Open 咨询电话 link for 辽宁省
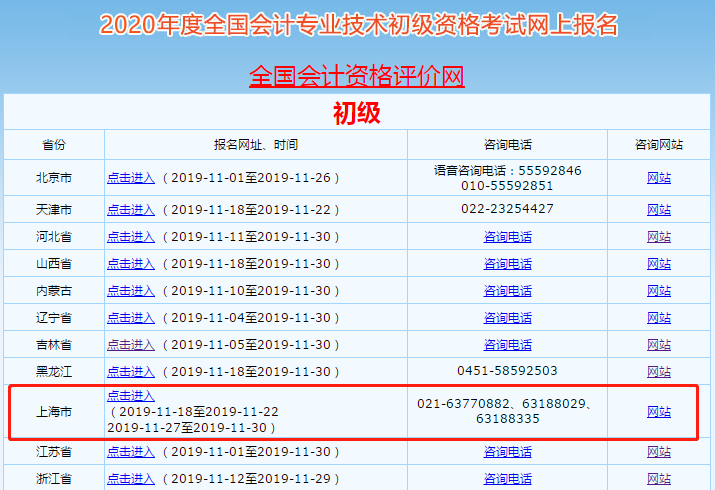Screen dimensions: 715x490 [x=508, y=318]
